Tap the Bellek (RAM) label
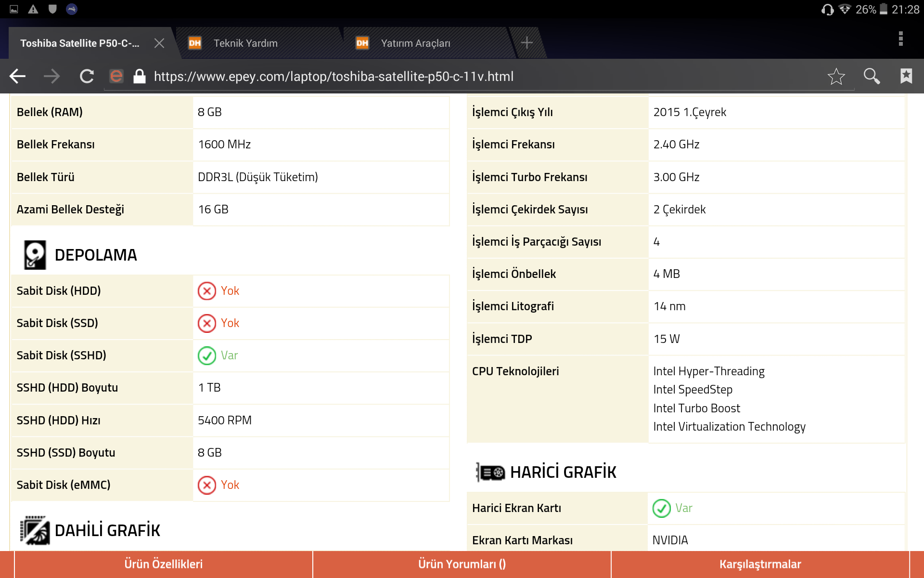The image size is (924, 578). 50,112
